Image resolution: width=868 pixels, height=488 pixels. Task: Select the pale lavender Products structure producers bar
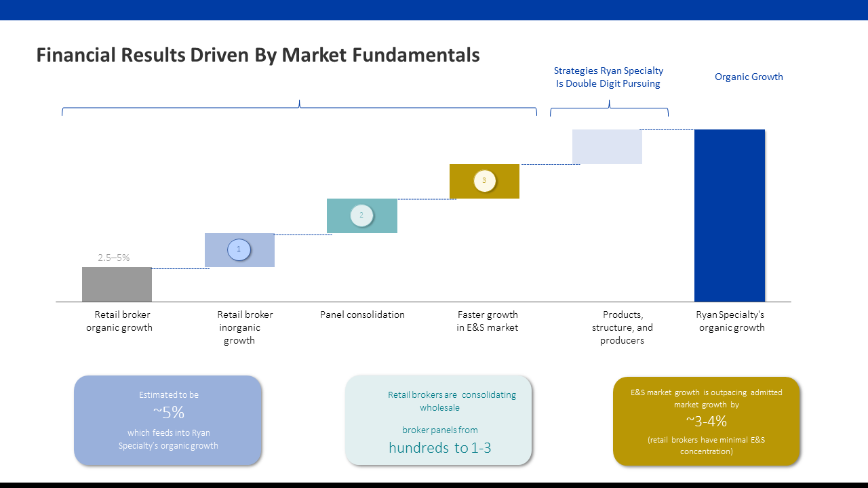click(x=607, y=146)
